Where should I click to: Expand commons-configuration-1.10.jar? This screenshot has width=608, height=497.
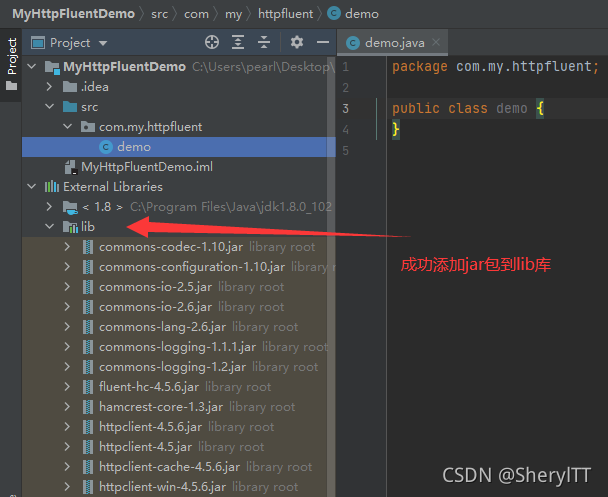click(x=67, y=267)
